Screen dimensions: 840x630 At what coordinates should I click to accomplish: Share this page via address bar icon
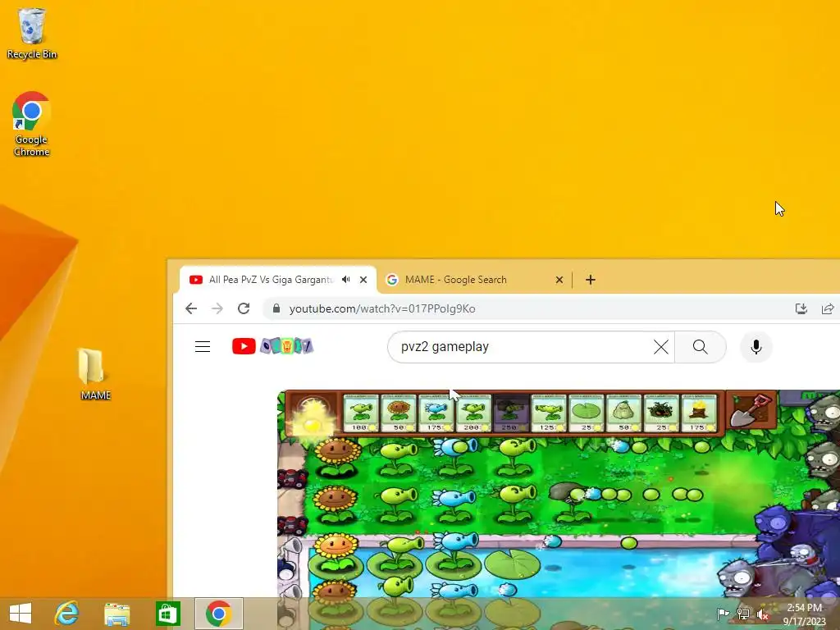click(x=828, y=308)
